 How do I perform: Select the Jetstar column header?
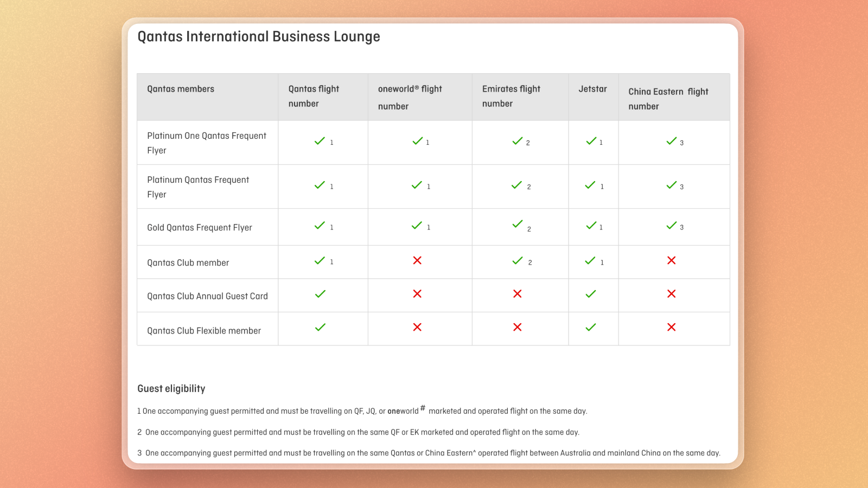tap(592, 89)
